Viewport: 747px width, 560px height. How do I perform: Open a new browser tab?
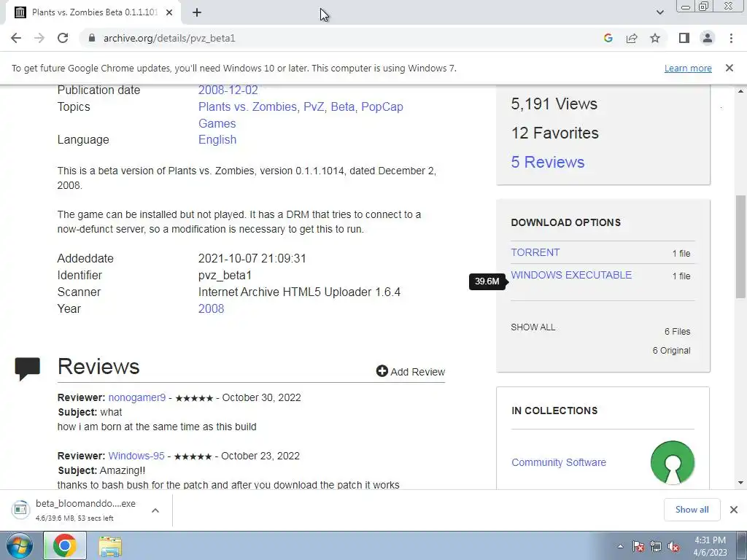197,12
